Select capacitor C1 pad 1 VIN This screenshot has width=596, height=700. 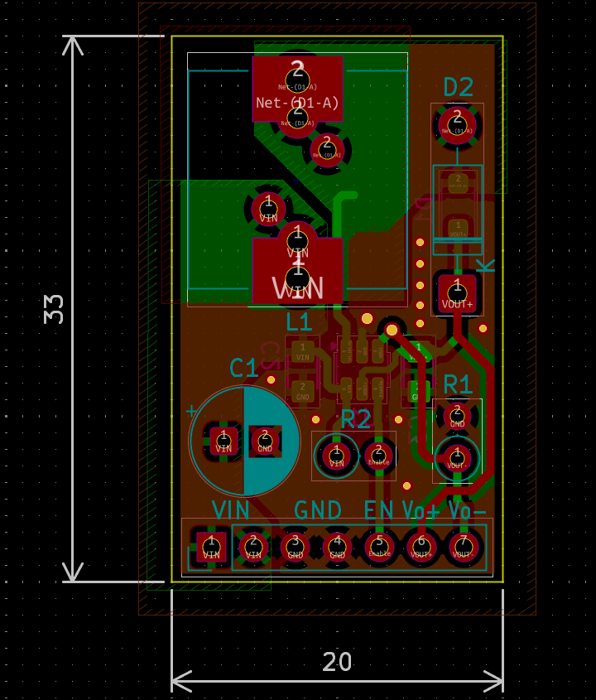223,441
